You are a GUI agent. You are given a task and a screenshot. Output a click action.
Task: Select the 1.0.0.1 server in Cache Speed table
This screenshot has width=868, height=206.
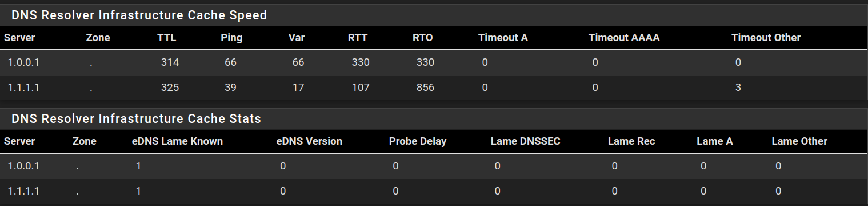click(23, 62)
